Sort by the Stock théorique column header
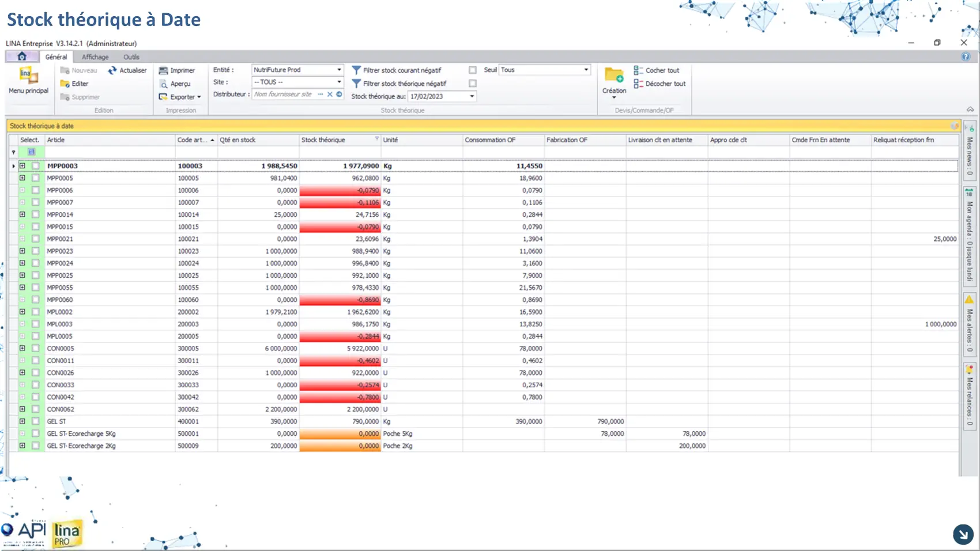 334,140
